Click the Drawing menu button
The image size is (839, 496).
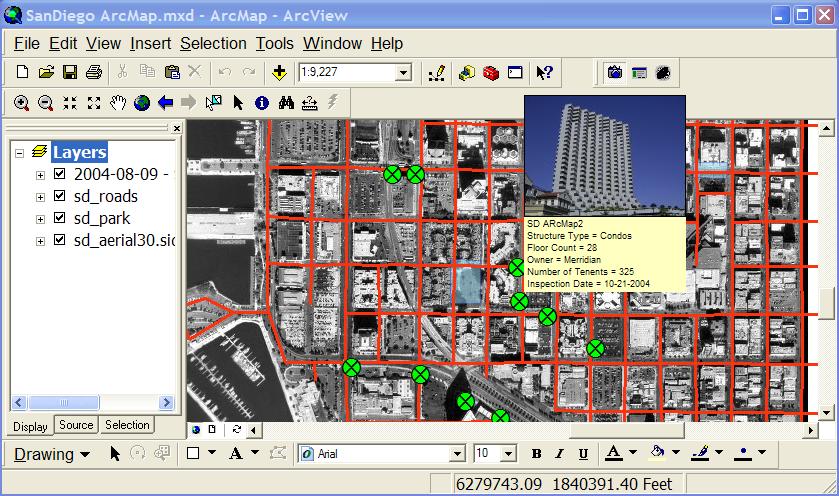(x=51, y=454)
